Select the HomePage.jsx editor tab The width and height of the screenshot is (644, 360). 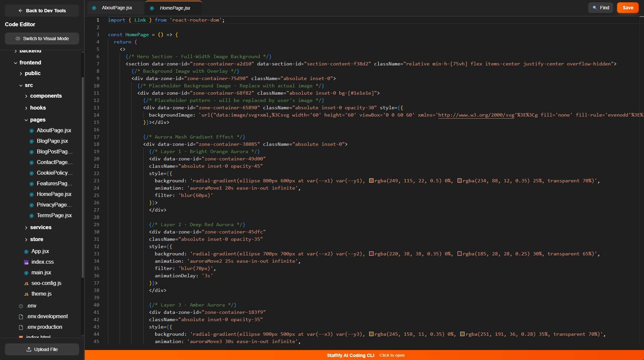(175, 8)
